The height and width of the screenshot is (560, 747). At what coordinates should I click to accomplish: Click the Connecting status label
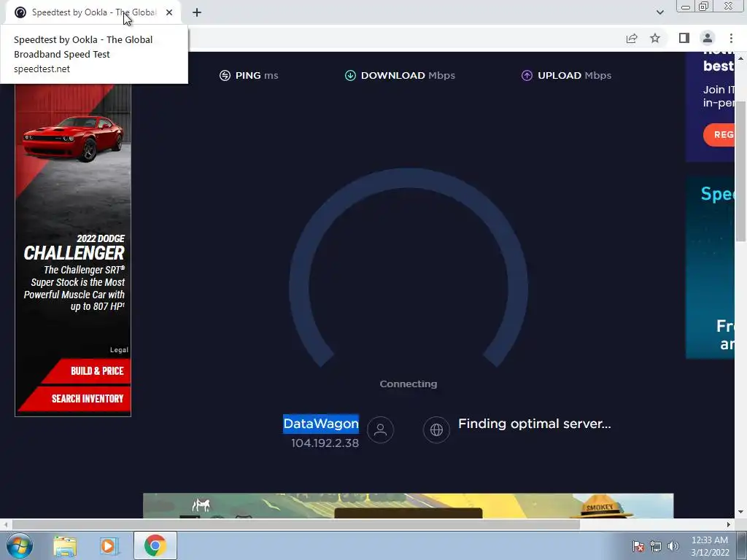[x=409, y=384]
